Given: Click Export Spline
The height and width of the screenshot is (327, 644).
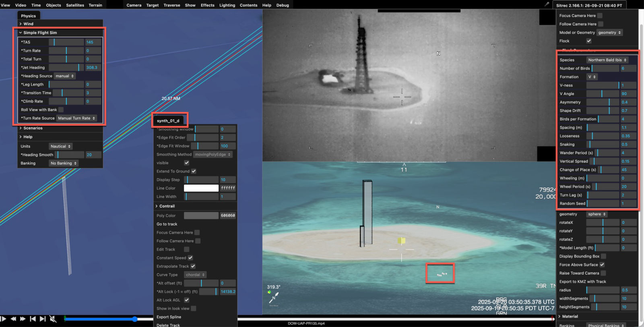Looking at the screenshot, I should click(169, 317).
